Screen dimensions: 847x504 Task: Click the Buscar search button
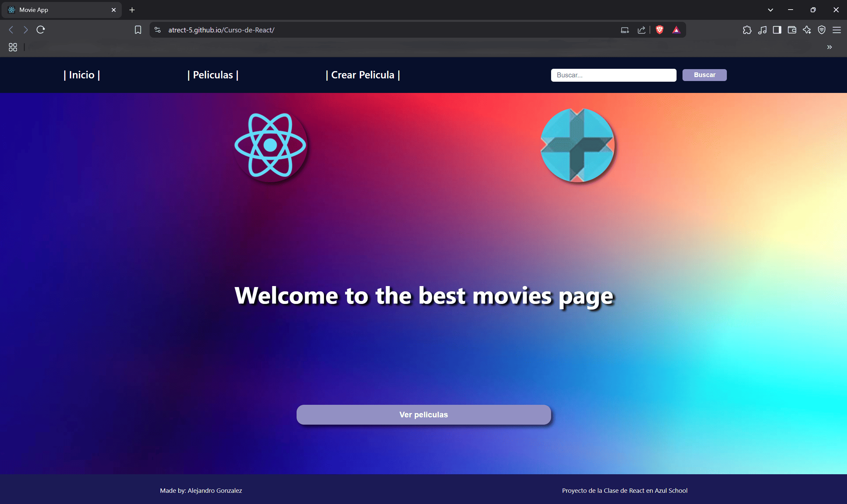[x=705, y=75]
